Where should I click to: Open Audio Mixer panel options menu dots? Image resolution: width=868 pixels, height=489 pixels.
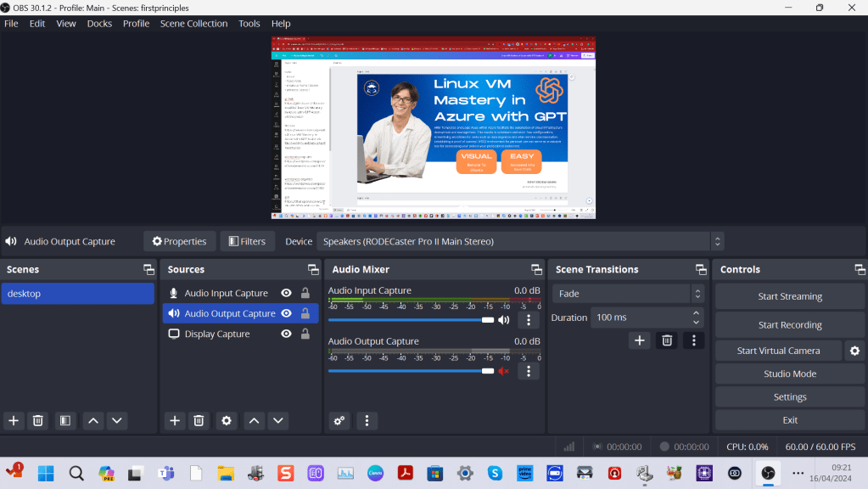367,421
